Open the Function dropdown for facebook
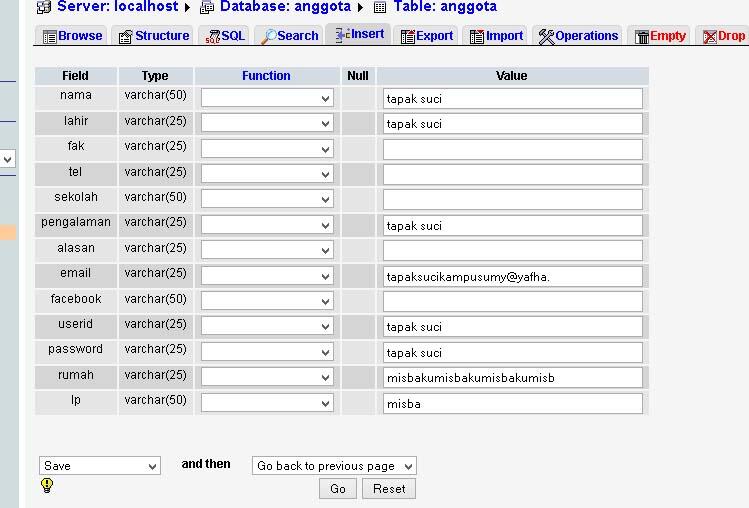 point(267,302)
